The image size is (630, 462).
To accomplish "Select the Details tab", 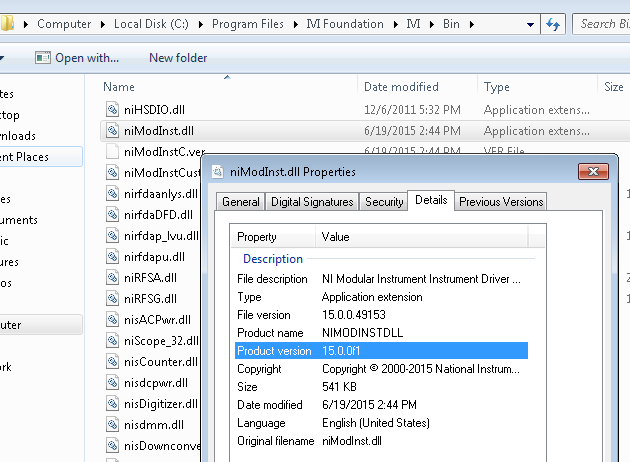I will pyautogui.click(x=431, y=200).
